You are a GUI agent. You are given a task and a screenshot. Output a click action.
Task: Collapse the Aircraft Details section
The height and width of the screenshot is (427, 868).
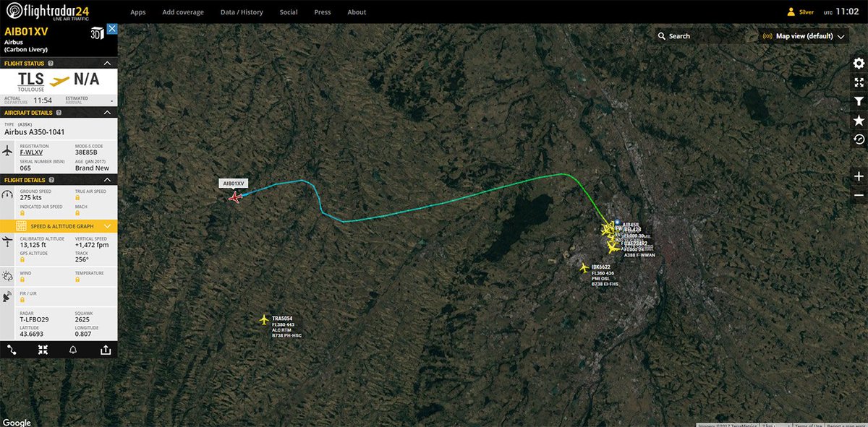[108, 113]
